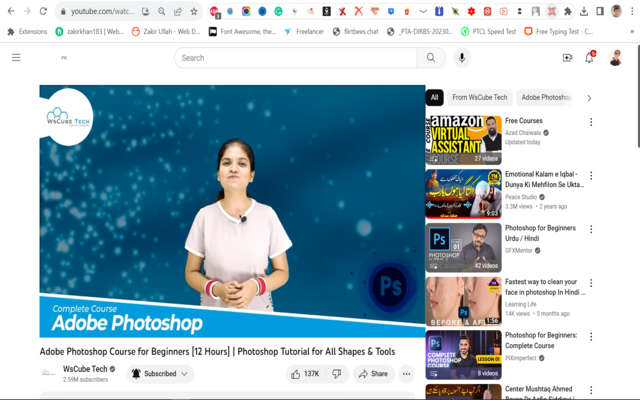This screenshot has height=400, width=640.
Task: Start voice search with the microphone
Action: pyautogui.click(x=462, y=58)
